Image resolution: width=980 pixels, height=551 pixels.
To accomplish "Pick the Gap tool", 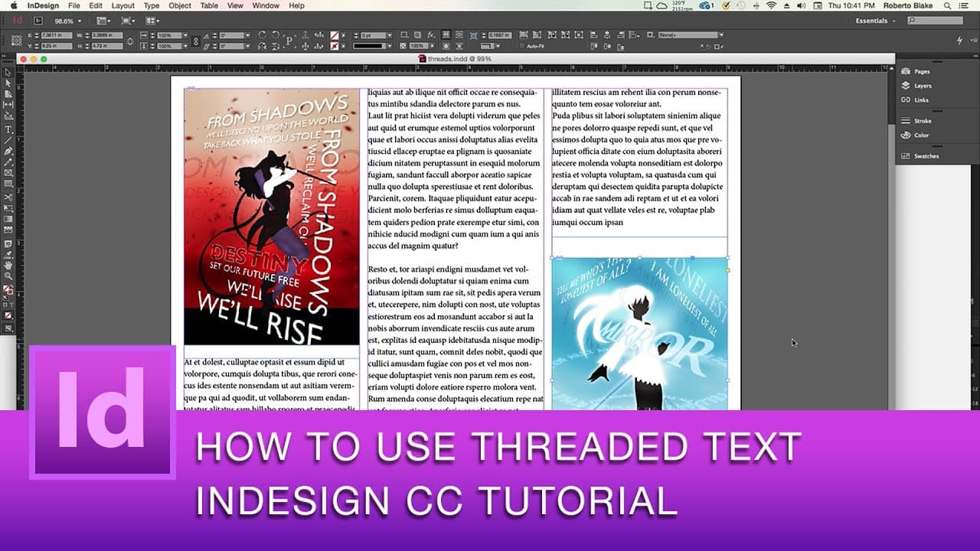I will (8, 104).
